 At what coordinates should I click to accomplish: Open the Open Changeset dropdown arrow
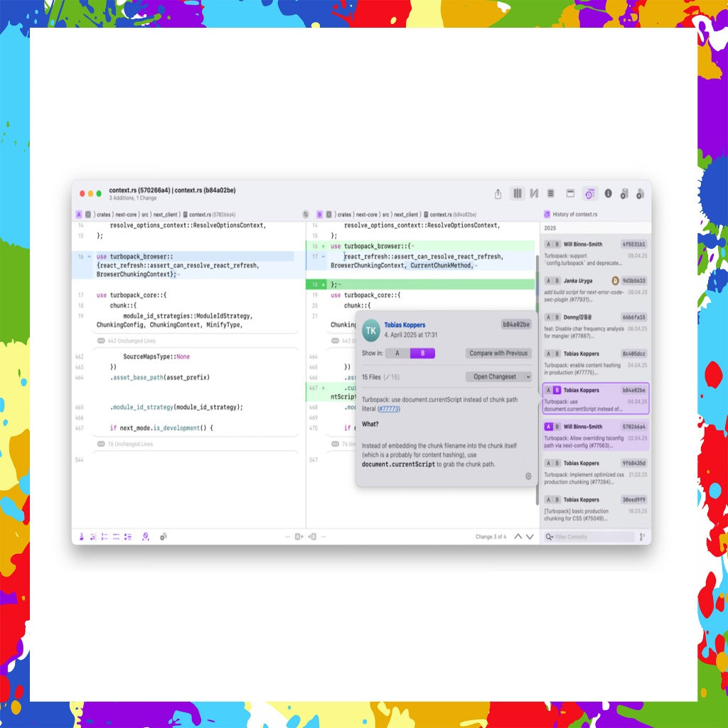click(529, 378)
